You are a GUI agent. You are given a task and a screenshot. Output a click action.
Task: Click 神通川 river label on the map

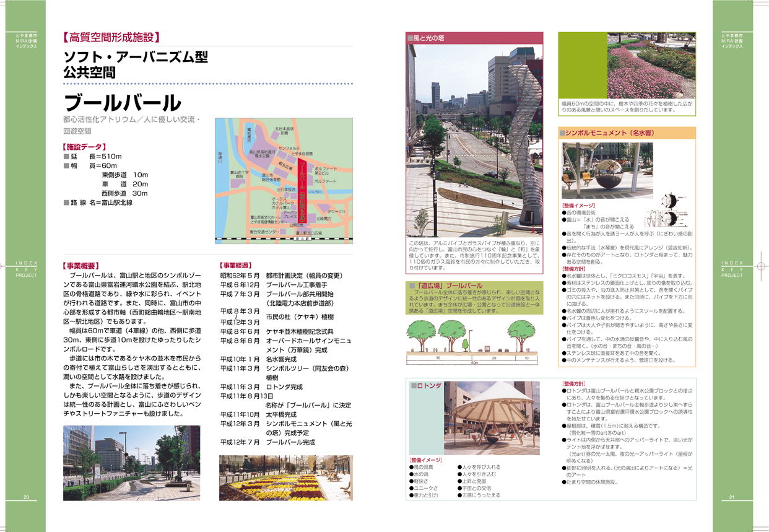click(219, 157)
